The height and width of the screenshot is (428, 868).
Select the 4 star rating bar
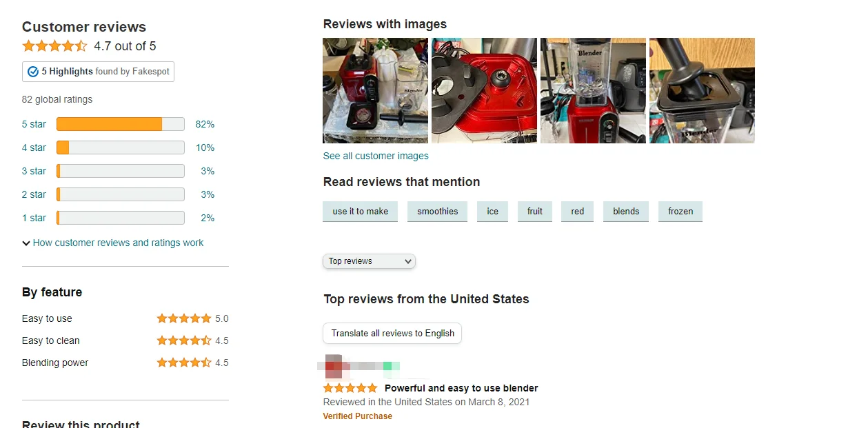pyautogui.click(x=121, y=147)
